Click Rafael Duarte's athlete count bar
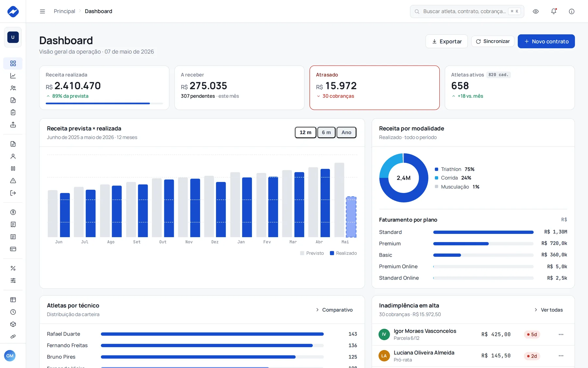Screen dimensions: 588x368 click(212, 334)
